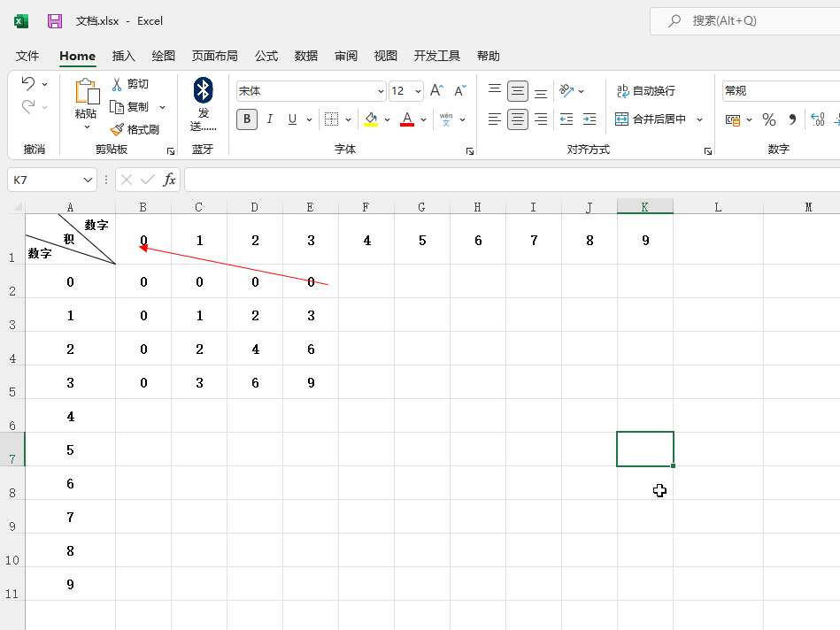Open font settings dialog launcher
The width and height of the screenshot is (840, 630).
470,151
